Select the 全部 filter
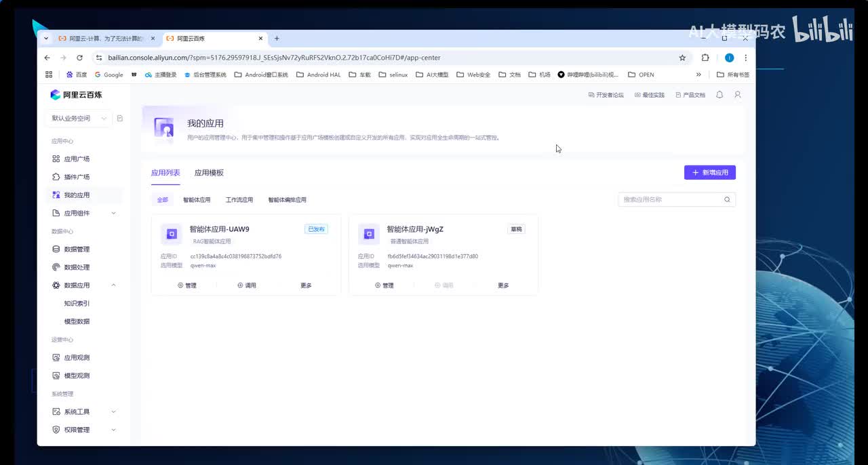The width and height of the screenshot is (868, 465). click(x=162, y=200)
